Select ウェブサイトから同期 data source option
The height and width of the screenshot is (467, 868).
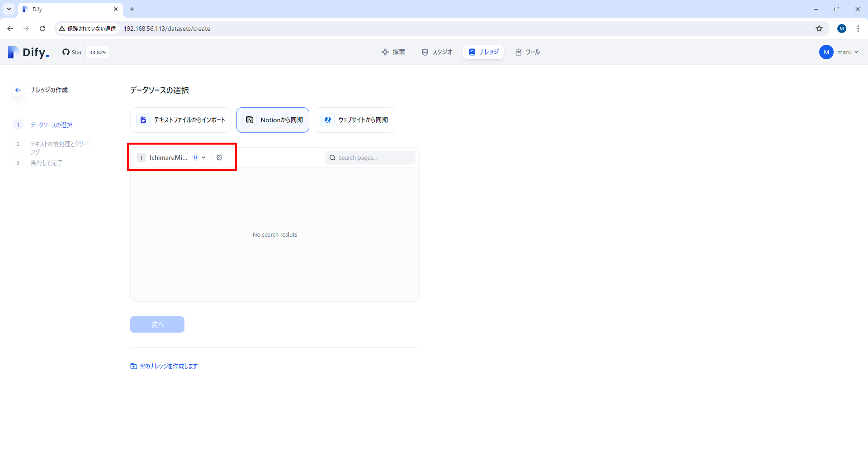coord(354,120)
